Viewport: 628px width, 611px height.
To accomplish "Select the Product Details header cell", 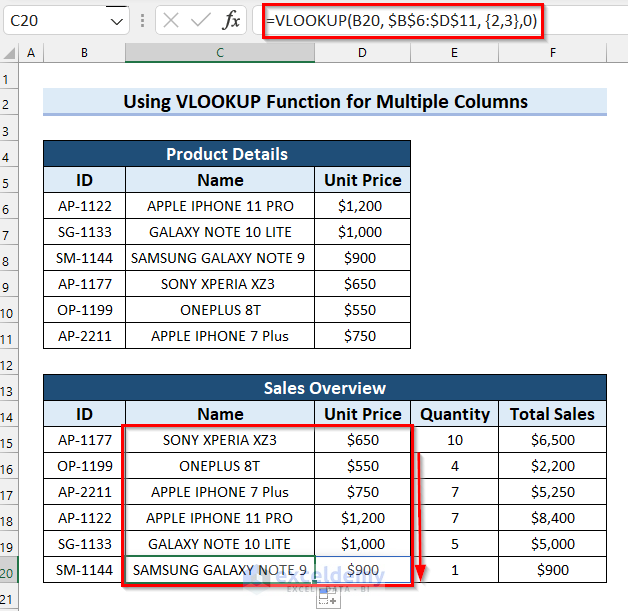I will tap(227, 154).
